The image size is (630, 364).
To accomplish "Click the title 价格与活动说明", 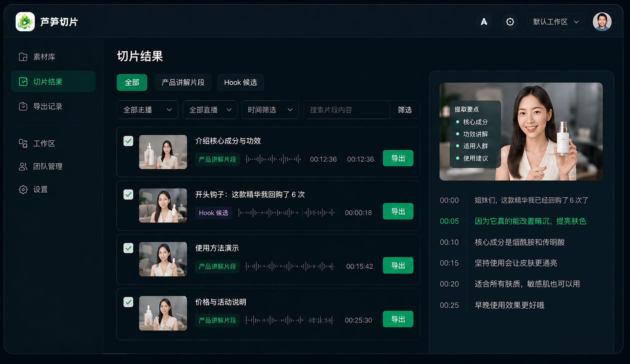I will pos(221,302).
